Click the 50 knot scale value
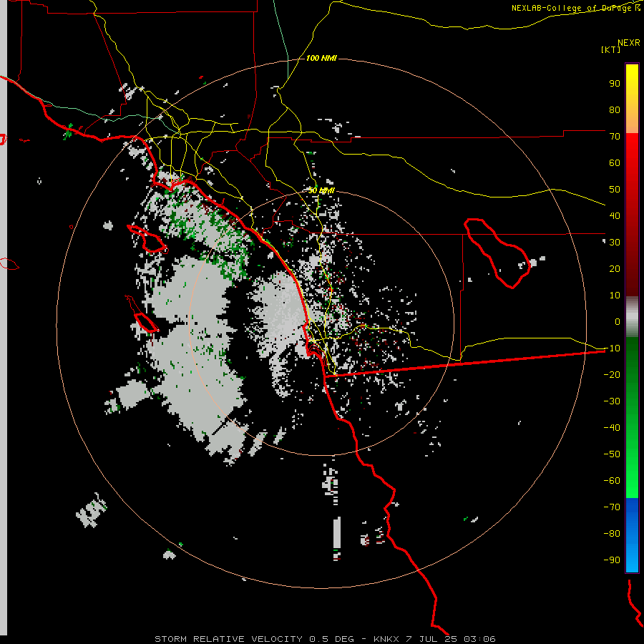This screenshot has width=644, height=644. 615,190
